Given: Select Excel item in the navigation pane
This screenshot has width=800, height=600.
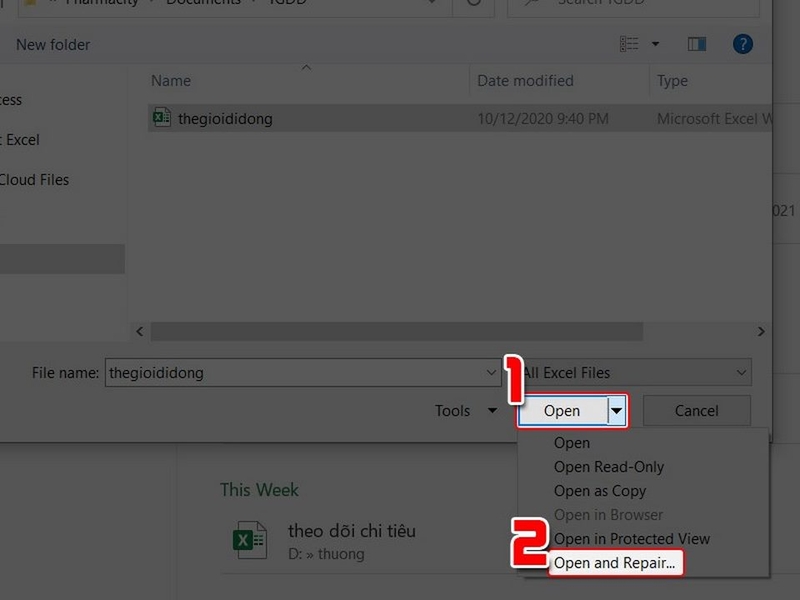Looking at the screenshot, I should coord(20,140).
